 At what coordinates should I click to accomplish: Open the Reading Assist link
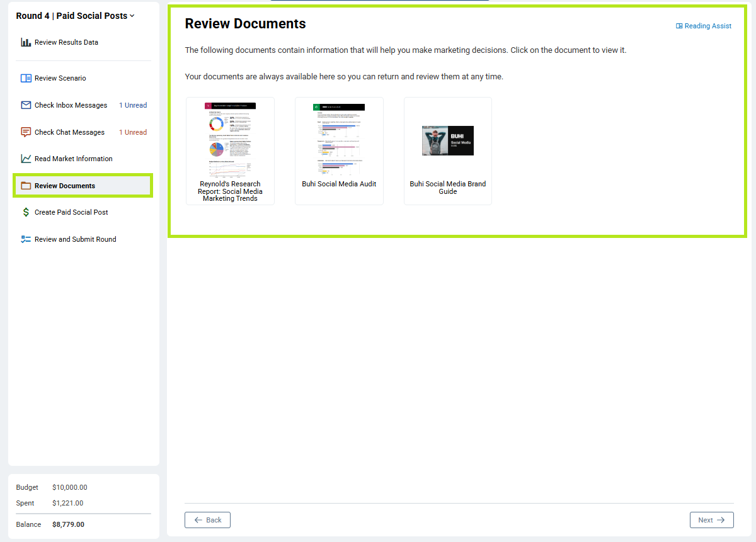[704, 26]
